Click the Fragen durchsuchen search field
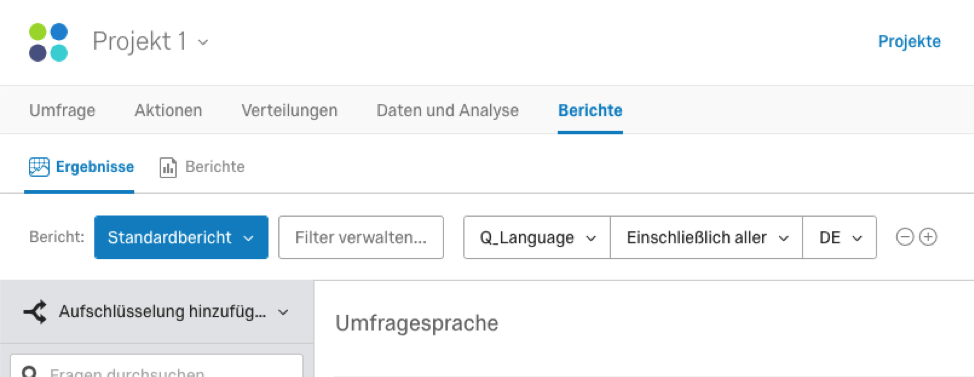 (157, 366)
